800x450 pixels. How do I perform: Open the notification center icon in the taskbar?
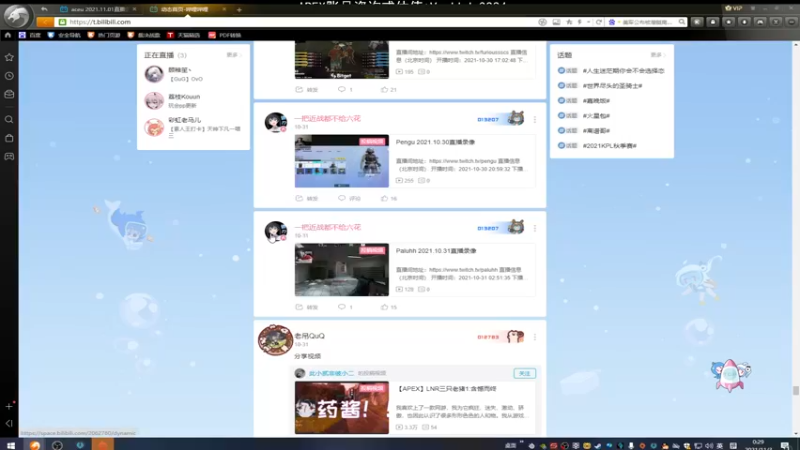pyautogui.click(x=785, y=445)
